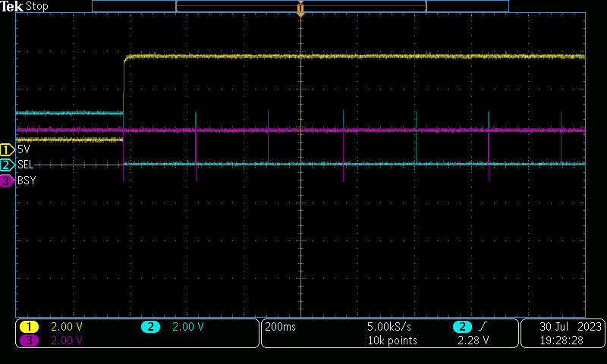This screenshot has height=364, width=607.
Task: Click the rising edge trigger slope symbol
Action: (482, 327)
